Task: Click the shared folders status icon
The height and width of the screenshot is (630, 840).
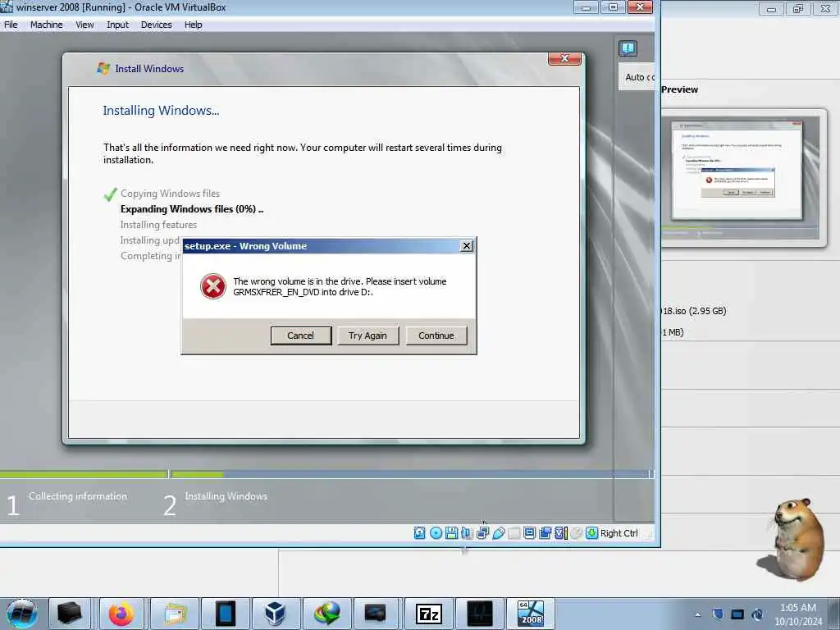Action: [514, 533]
